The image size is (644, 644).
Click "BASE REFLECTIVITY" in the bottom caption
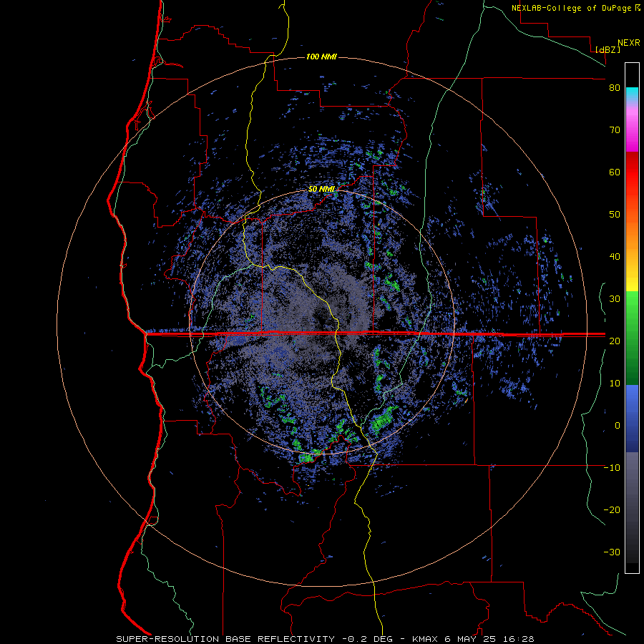pyautogui.click(x=280, y=639)
